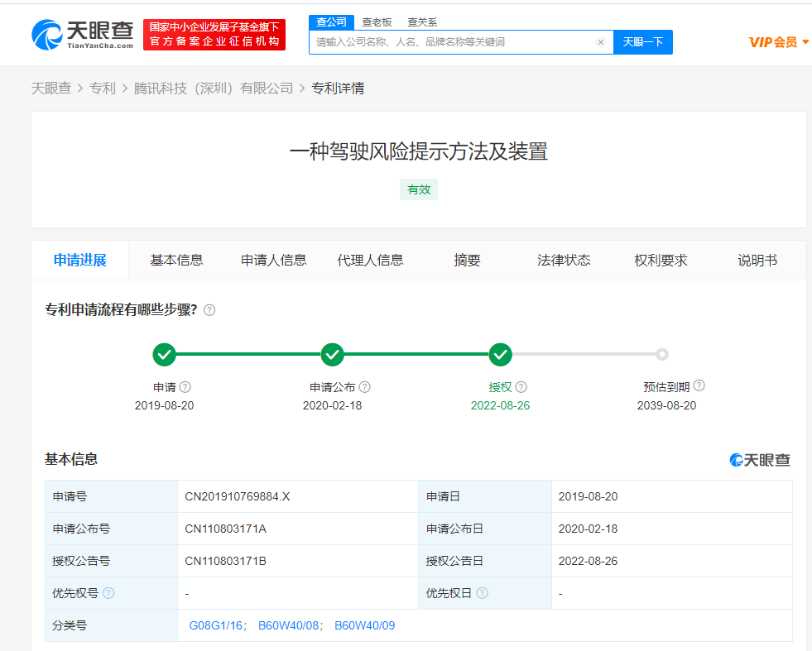Viewport: 812px width, 651px height.
Task: Switch to the 基本信息 tab
Action: click(176, 261)
